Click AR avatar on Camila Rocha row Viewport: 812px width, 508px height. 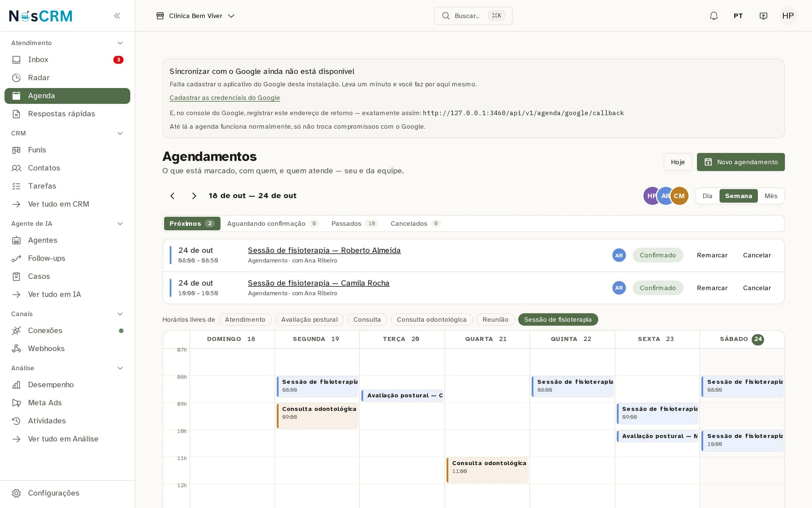(x=619, y=288)
